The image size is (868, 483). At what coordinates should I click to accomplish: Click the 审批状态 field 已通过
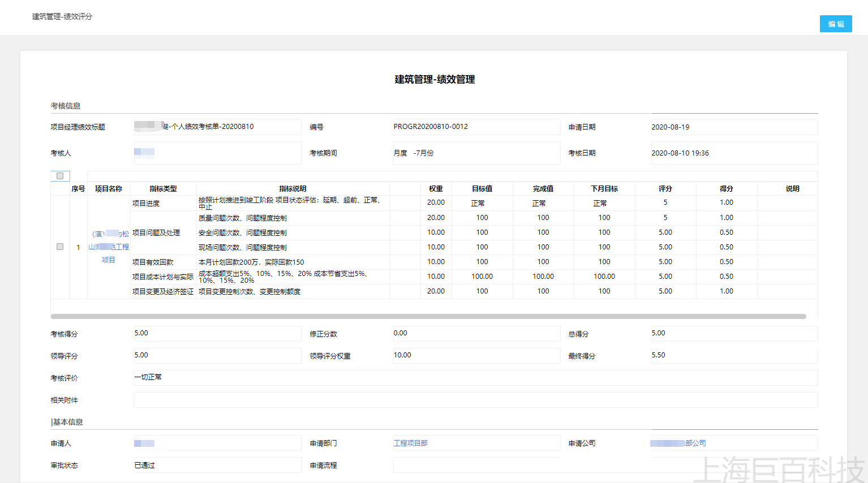point(217,465)
